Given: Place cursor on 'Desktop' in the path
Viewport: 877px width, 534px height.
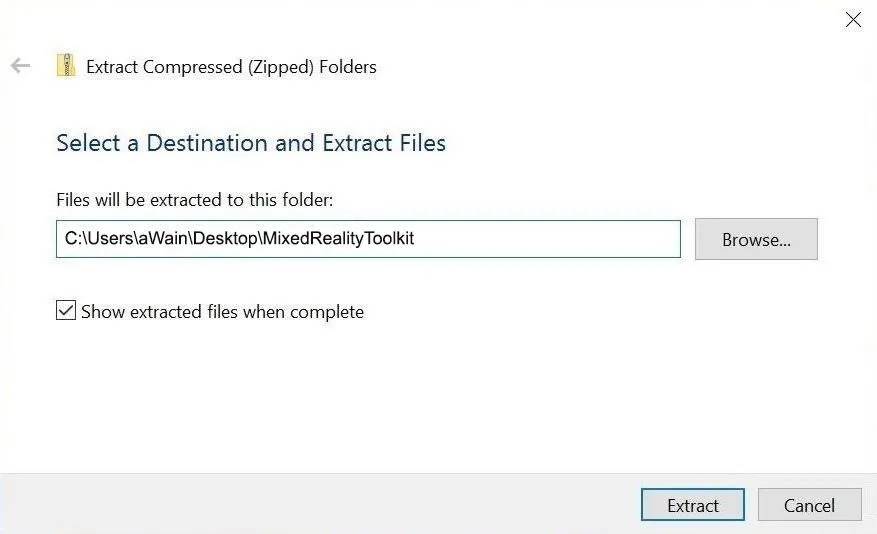Looking at the screenshot, I should pyautogui.click(x=225, y=238).
